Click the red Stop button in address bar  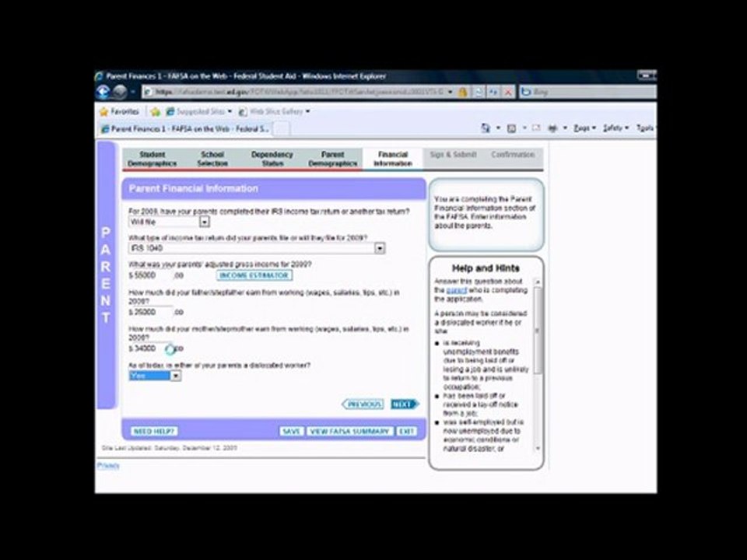(508, 92)
